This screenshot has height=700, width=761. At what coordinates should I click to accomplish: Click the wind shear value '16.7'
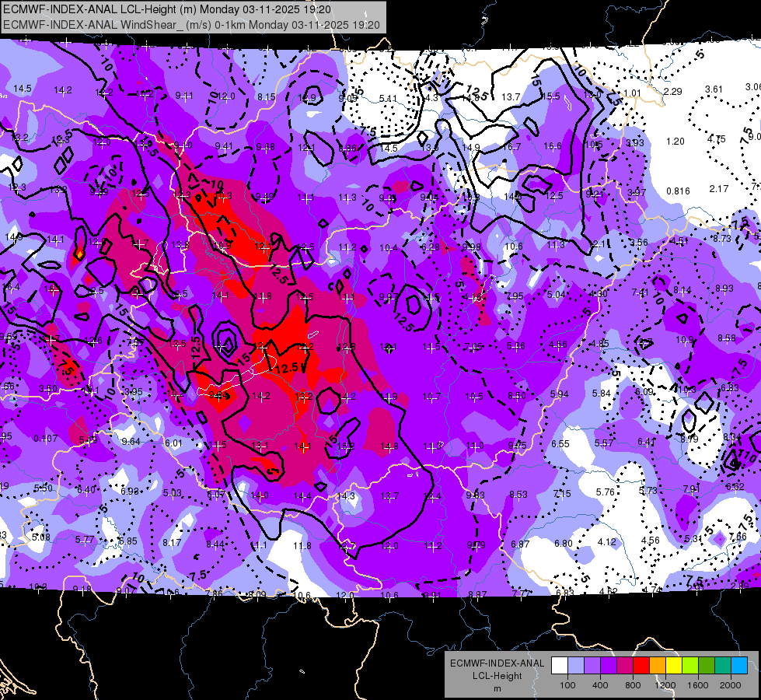[511, 147]
